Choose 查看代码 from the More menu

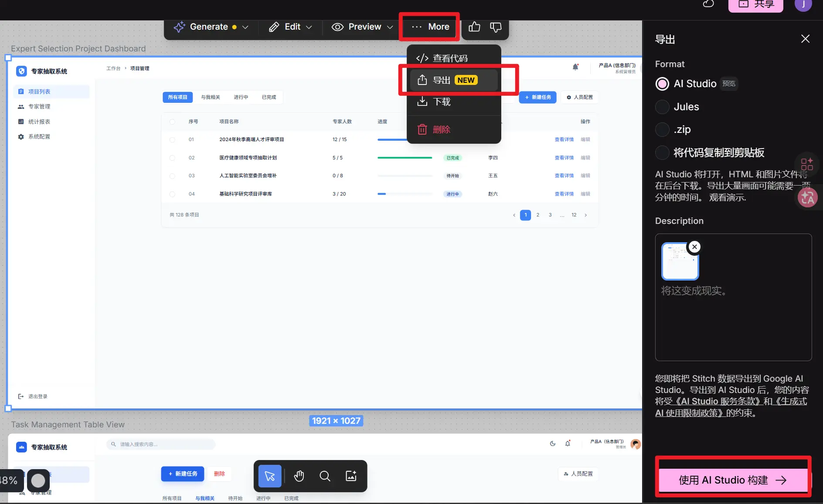(x=450, y=58)
